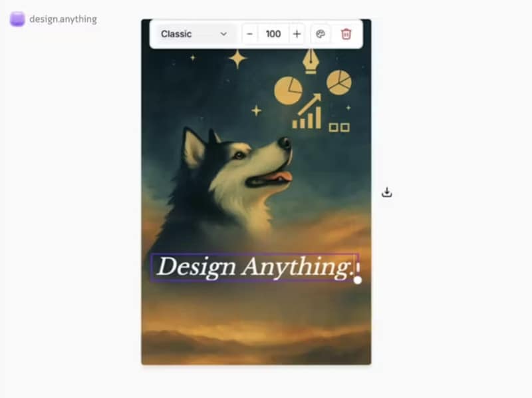
Task: Click the purple design.anything logo icon
Action: (x=17, y=19)
